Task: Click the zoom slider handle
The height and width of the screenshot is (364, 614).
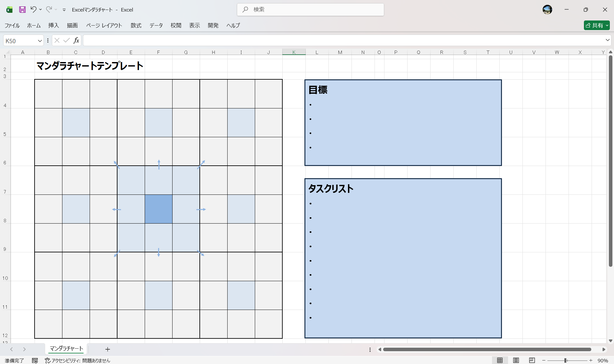Action: (566, 360)
